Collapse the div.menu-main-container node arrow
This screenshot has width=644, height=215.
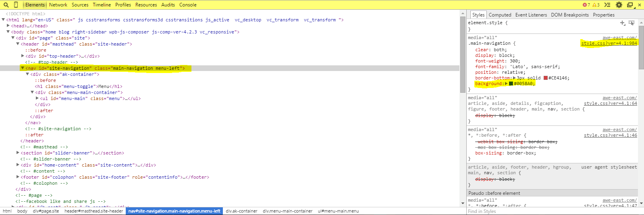point(32,92)
